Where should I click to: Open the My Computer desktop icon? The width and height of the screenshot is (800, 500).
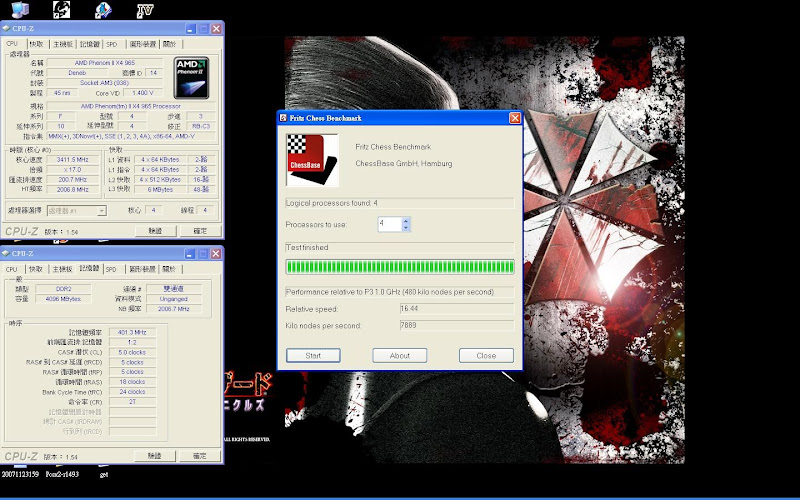pyautogui.click(x=20, y=9)
